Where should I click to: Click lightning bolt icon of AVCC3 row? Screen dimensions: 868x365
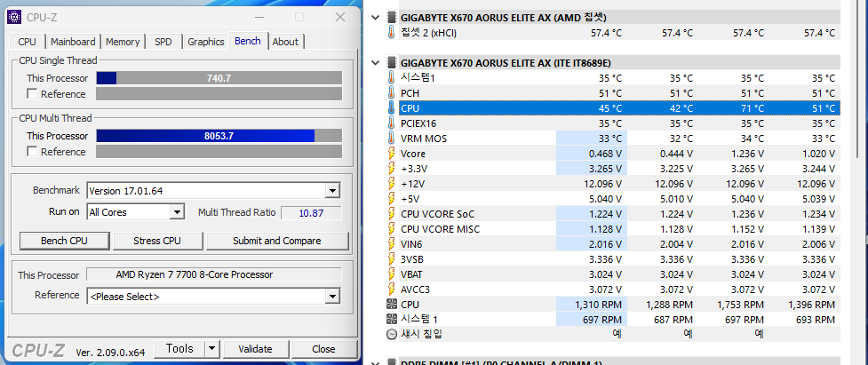(x=392, y=289)
